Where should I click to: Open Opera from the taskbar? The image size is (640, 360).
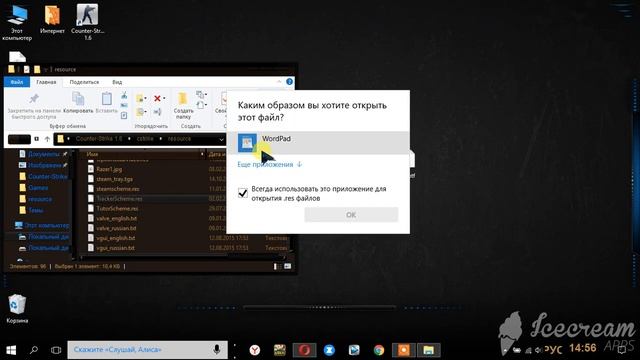(x=304, y=350)
